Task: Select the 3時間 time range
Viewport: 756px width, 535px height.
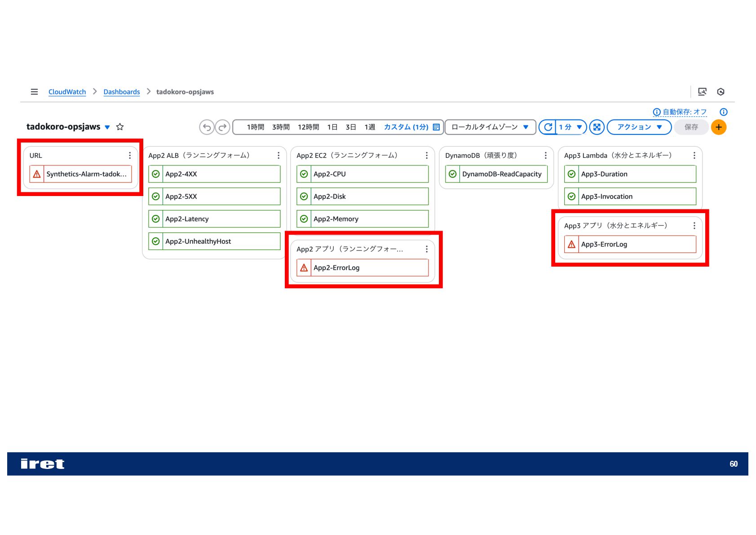Action: tap(281, 127)
